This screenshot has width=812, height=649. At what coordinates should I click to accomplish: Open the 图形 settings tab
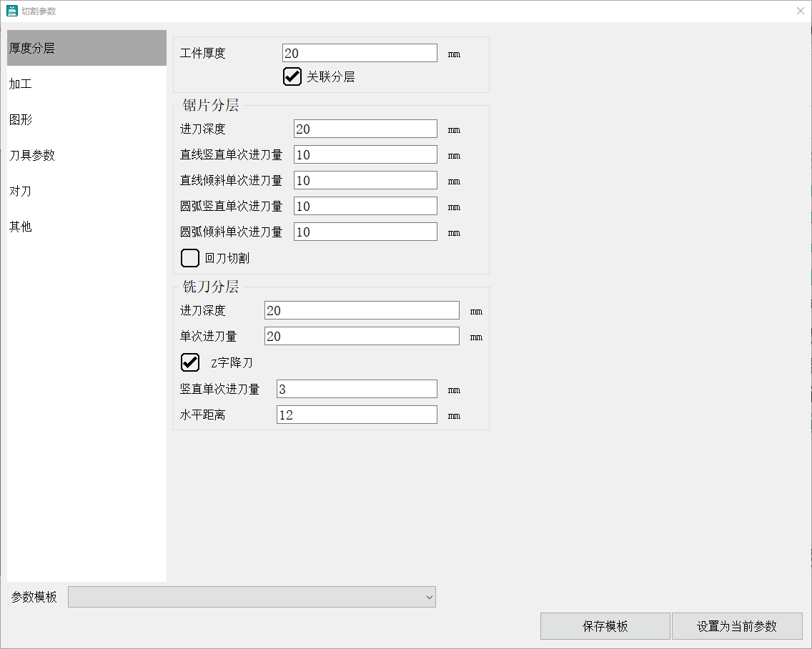(x=86, y=119)
